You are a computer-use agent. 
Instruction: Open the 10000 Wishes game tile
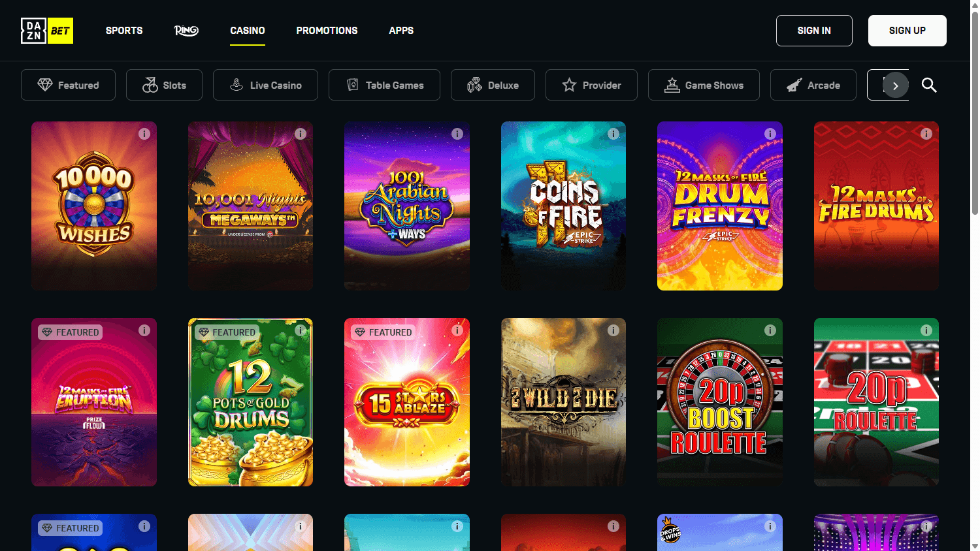94,206
